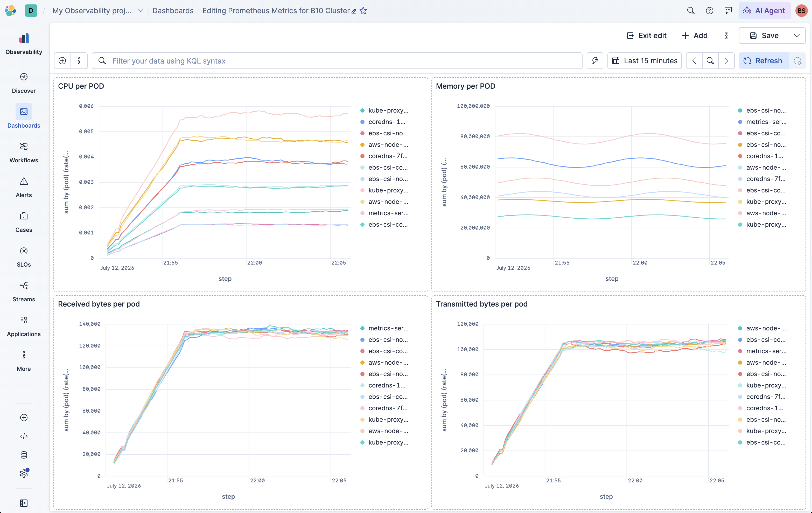Expand Save options dropdown arrow

tap(797, 36)
